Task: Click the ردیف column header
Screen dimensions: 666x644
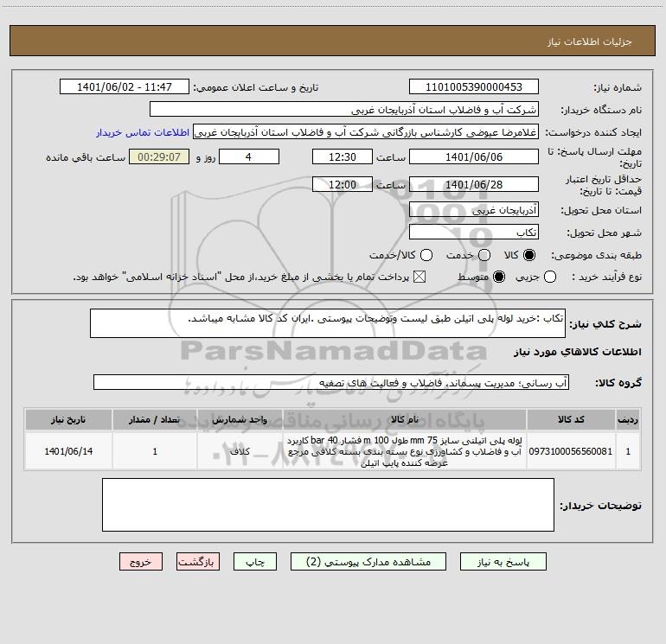Action: (x=628, y=419)
